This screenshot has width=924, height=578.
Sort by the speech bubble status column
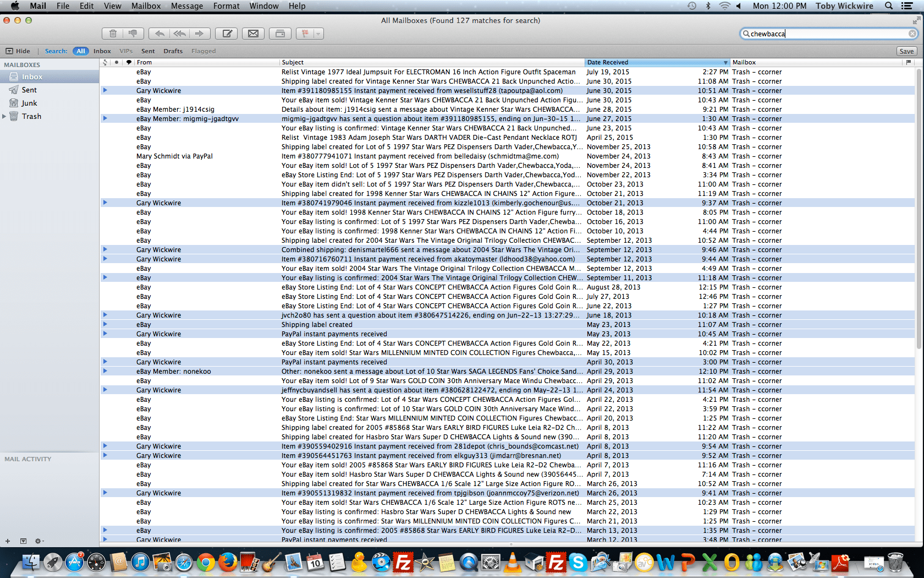point(129,62)
